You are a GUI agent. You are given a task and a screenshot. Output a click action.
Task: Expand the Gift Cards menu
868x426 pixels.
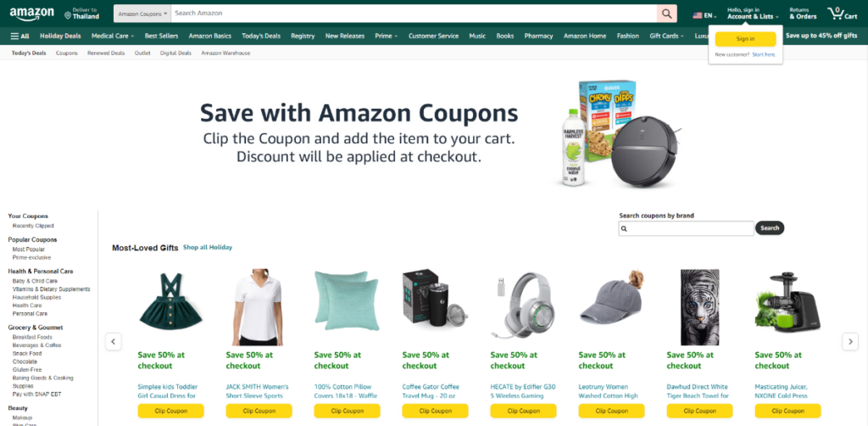666,36
